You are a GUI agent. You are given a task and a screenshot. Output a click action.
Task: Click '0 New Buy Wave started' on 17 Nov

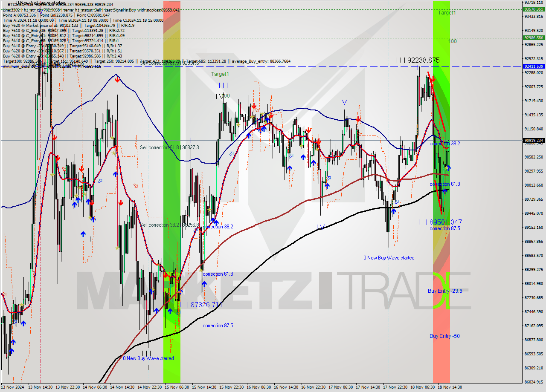coord(389,258)
